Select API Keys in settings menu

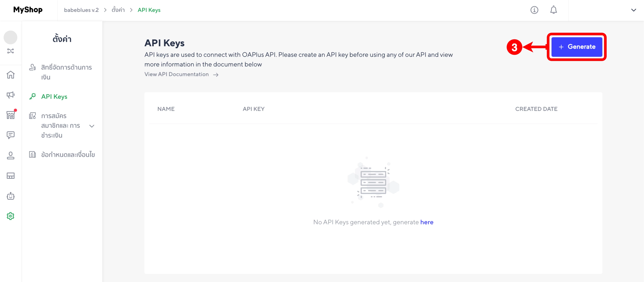click(54, 97)
